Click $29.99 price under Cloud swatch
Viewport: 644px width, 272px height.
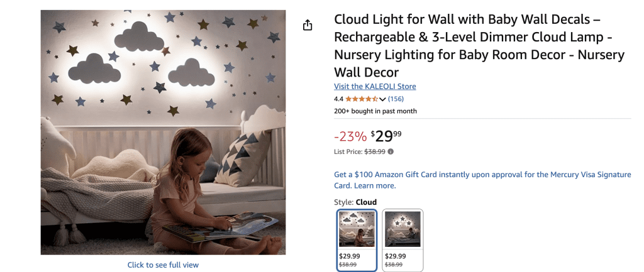350,256
